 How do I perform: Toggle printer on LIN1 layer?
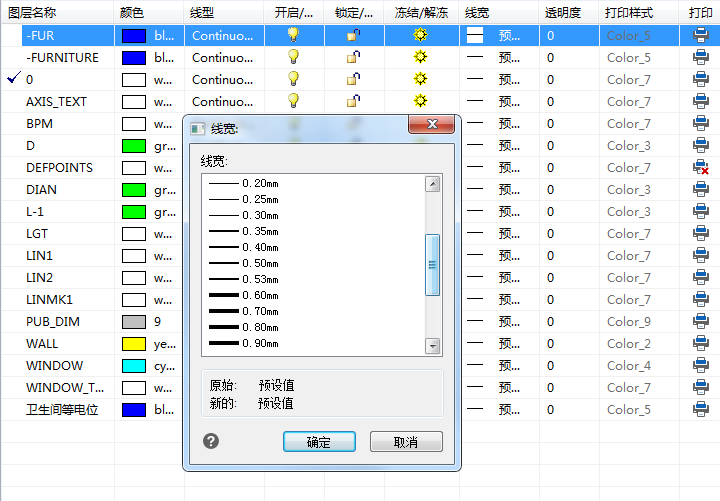700,256
